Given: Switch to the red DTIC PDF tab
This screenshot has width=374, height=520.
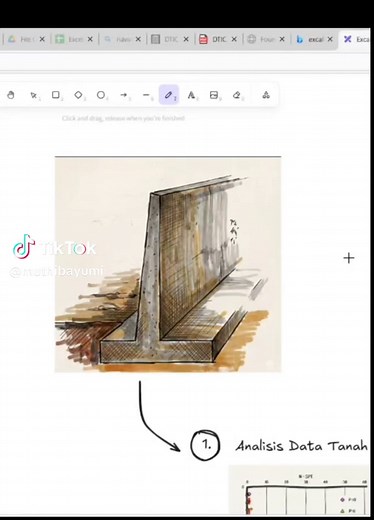Looking at the screenshot, I should tap(213, 39).
